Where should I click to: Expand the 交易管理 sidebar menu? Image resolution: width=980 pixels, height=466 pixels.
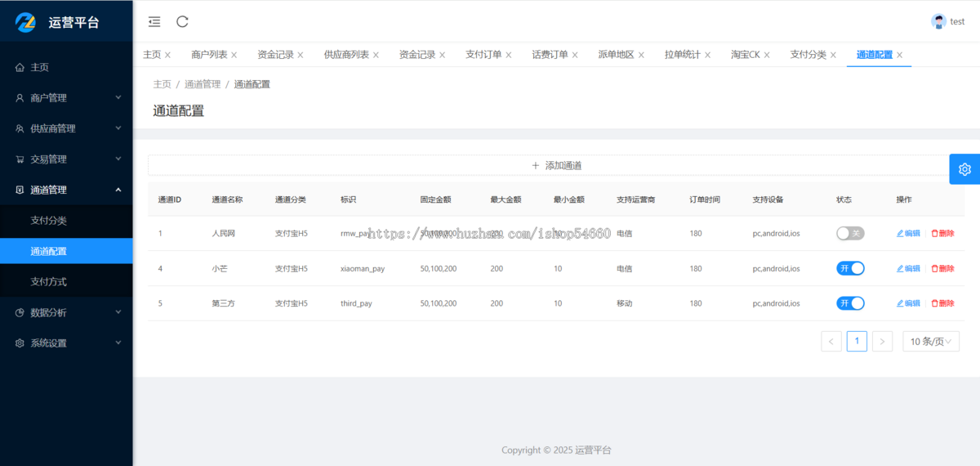pyautogui.click(x=66, y=159)
